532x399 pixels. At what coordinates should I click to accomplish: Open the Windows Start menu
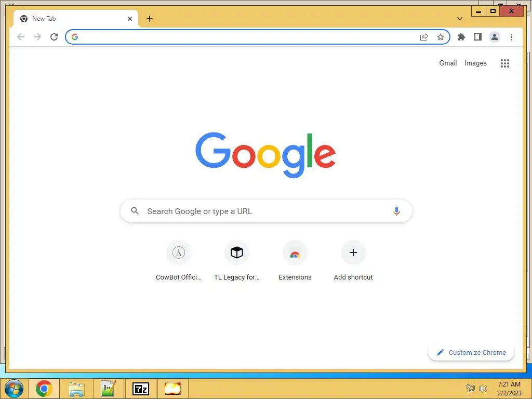click(x=14, y=389)
